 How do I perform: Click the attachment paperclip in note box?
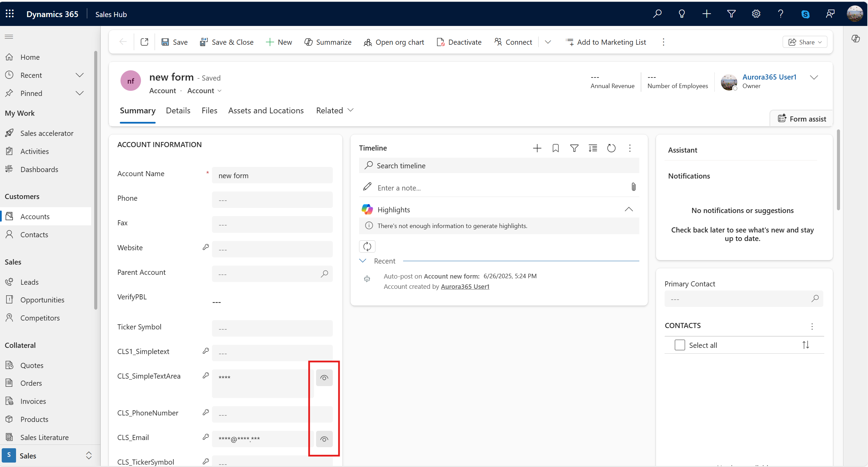coord(634,187)
